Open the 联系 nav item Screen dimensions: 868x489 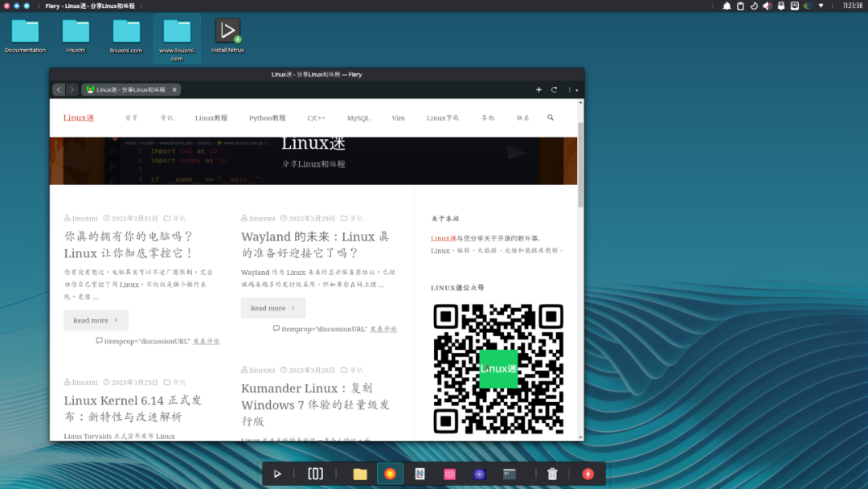tap(523, 118)
